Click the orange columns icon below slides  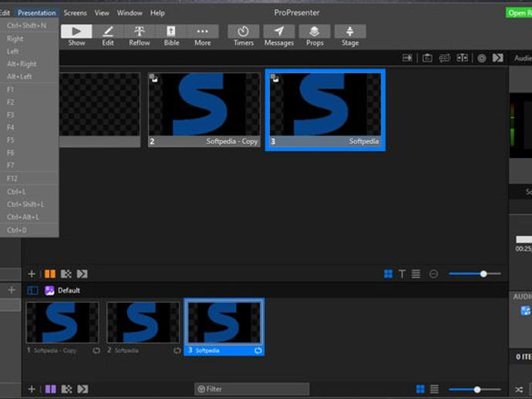50,274
